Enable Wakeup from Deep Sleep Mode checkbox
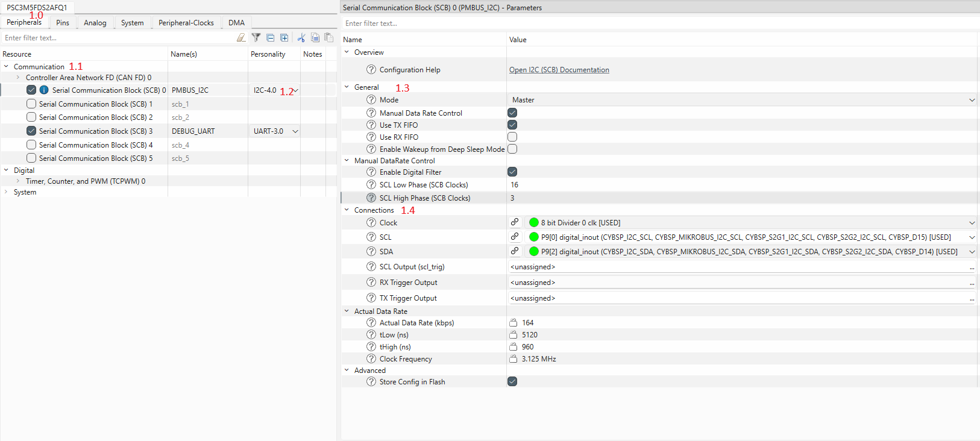 [x=512, y=149]
